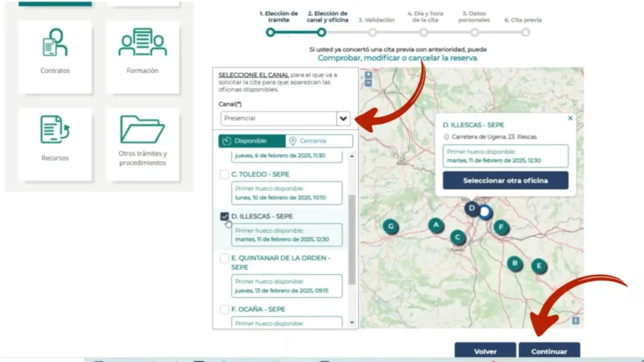Open Comprobar, modificar o cancelar la reserva link
Viewport: 644px width, 362px height.
(398, 58)
